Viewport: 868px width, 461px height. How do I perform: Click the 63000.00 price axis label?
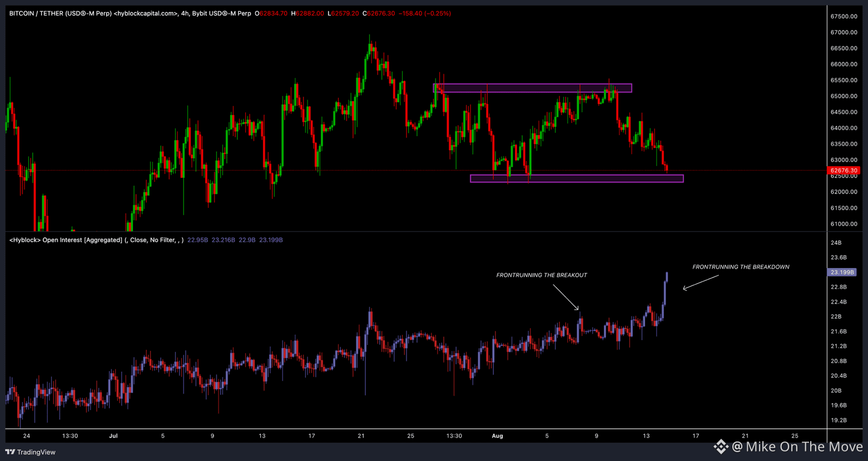[844, 160]
